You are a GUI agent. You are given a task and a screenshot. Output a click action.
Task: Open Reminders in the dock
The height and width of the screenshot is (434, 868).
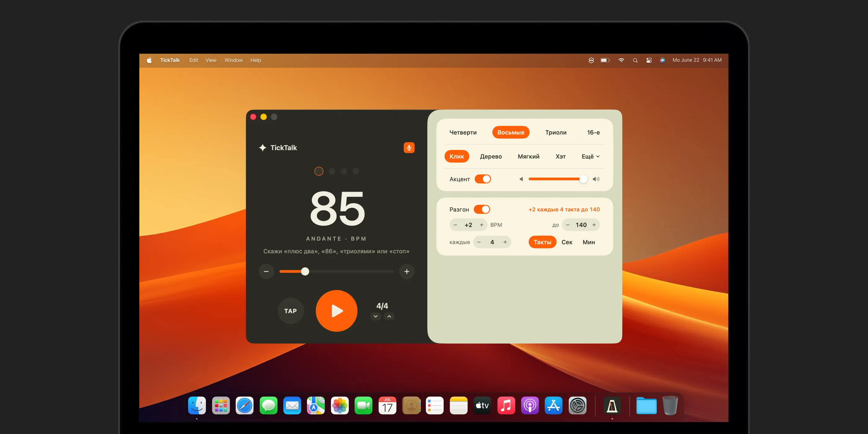pyautogui.click(x=435, y=405)
